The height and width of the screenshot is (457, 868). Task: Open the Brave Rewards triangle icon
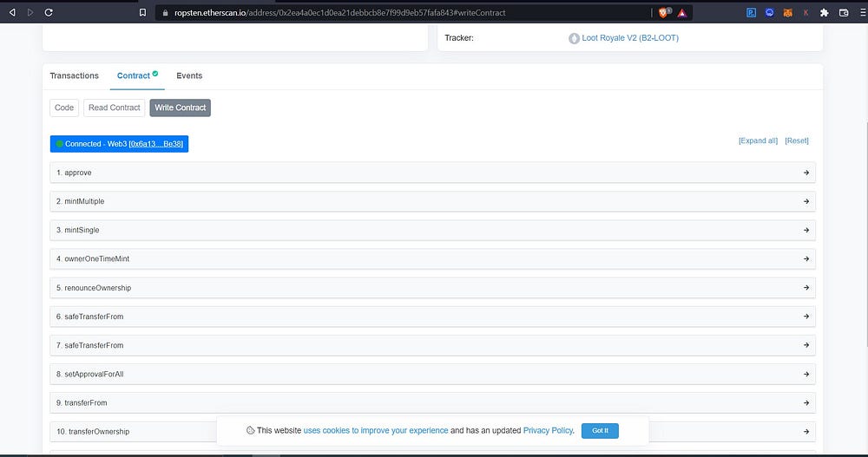point(682,13)
